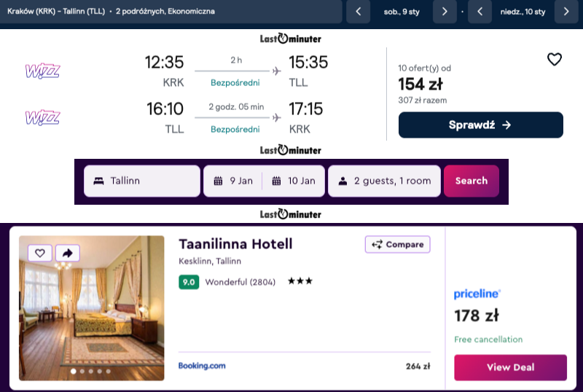Share Taanilinna Hotell via the arrow icon

click(x=67, y=254)
